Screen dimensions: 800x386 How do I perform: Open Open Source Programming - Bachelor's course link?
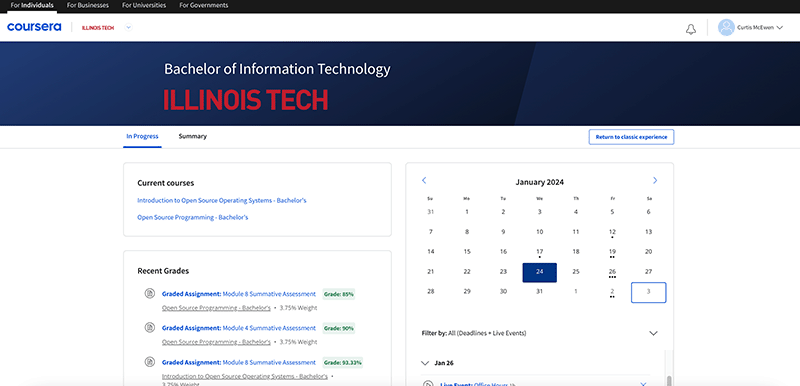(x=192, y=217)
